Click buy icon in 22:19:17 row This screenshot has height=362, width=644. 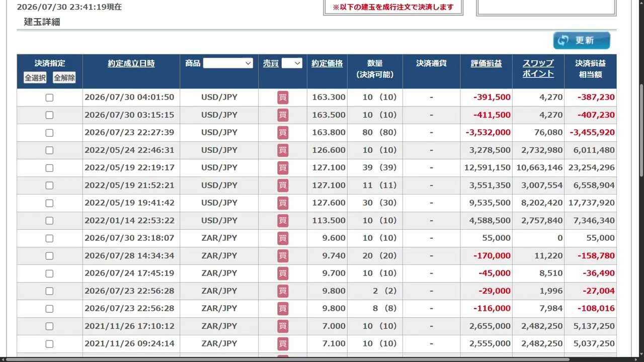[x=283, y=168]
